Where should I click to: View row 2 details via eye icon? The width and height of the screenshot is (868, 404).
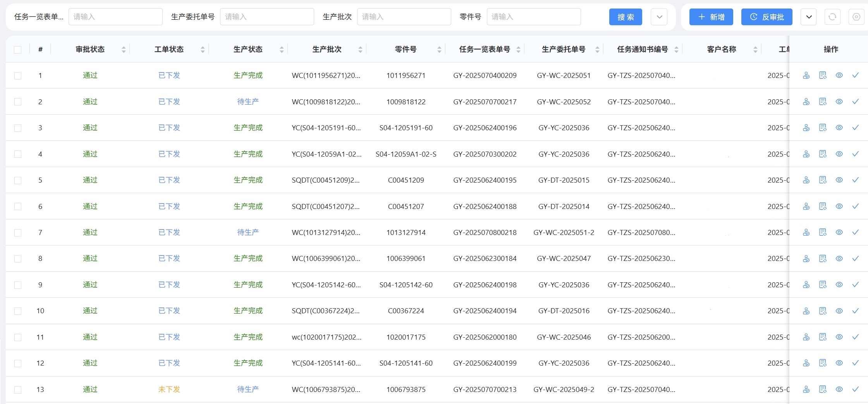coord(839,102)
